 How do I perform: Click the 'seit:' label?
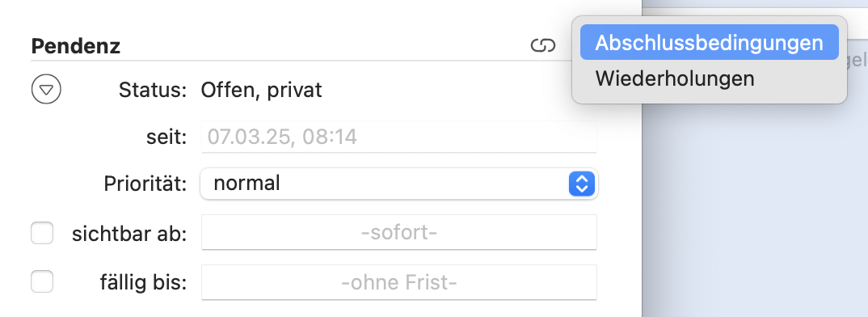pos(166,137)
